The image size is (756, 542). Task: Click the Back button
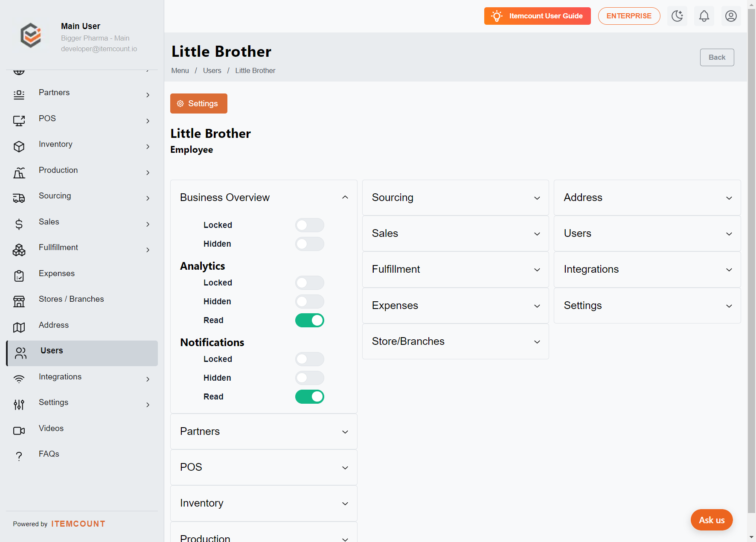(717, 57)
